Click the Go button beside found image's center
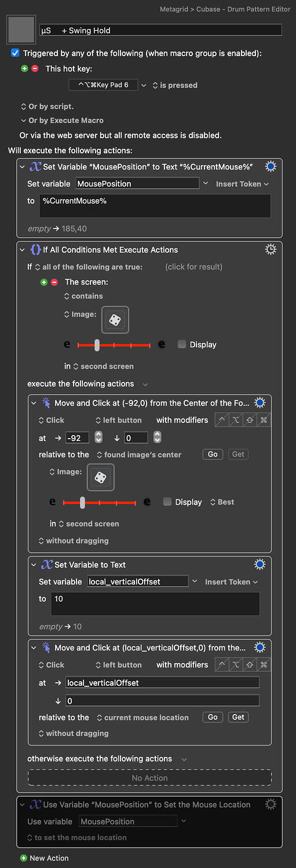 (x=213, y=454)
